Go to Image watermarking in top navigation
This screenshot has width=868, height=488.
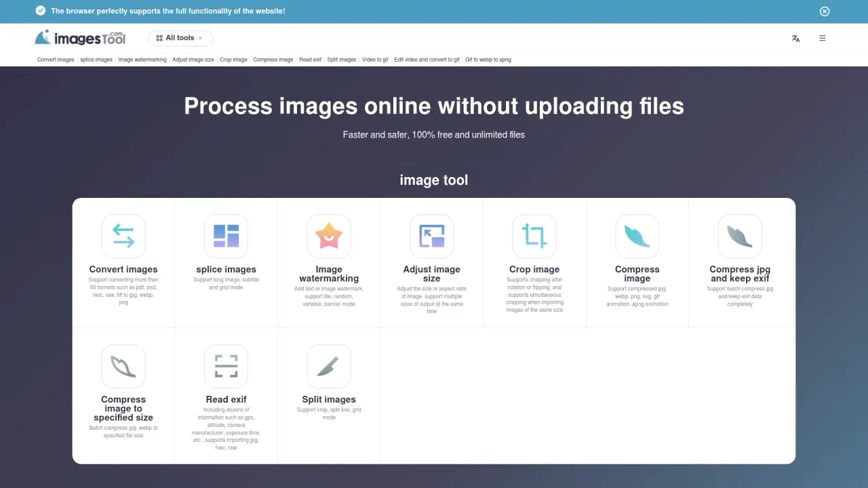[x=142, y=60]
